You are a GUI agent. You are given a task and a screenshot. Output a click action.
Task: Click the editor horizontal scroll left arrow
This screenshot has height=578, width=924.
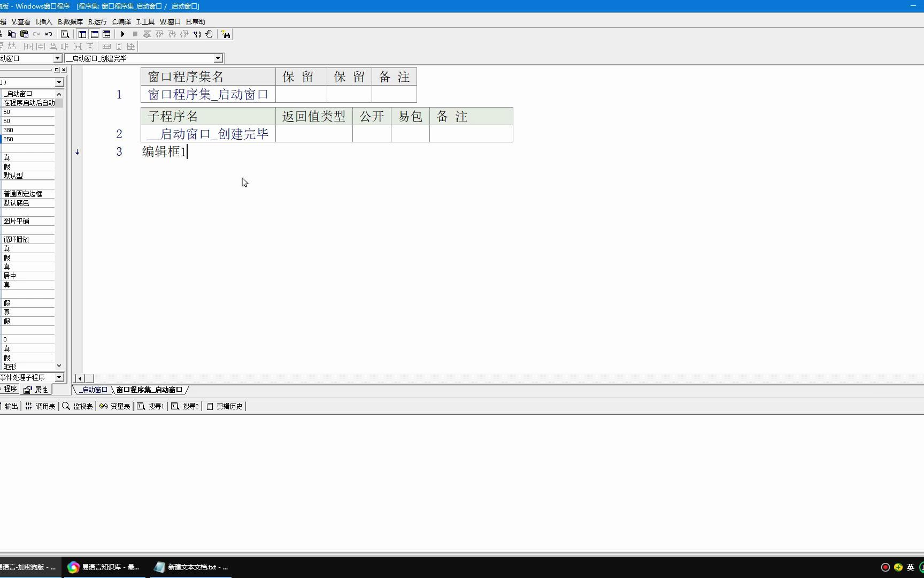coord(80,378)
